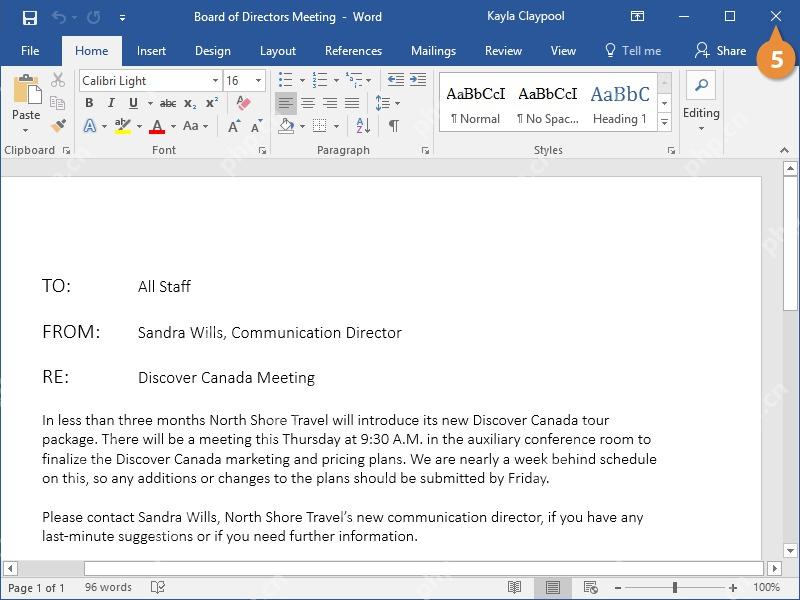The height and width of the screenshot is (600, 800).
Task: Go to the References tab
Action: click(353, 51)
